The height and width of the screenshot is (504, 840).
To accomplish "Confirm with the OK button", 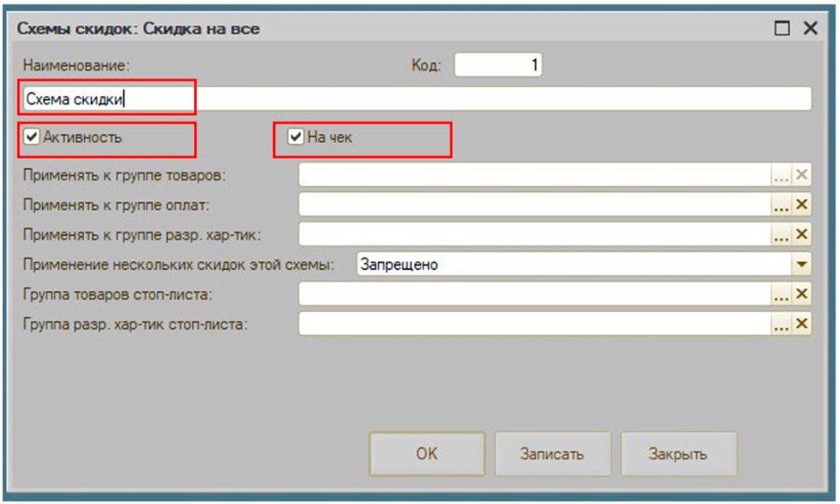I will click(427, 454).
